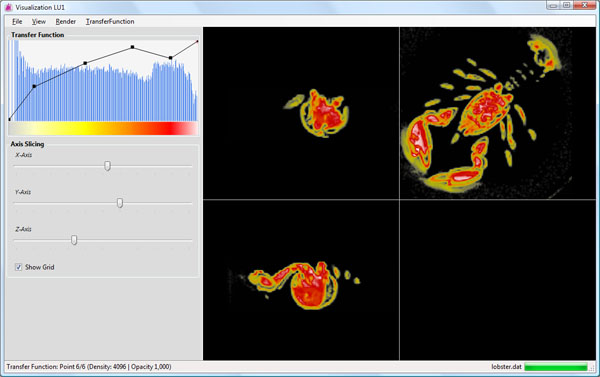This screenshot has height=377, width=600.
Task: Click the X-Axis slider thumb
Action: click(108, 166)
